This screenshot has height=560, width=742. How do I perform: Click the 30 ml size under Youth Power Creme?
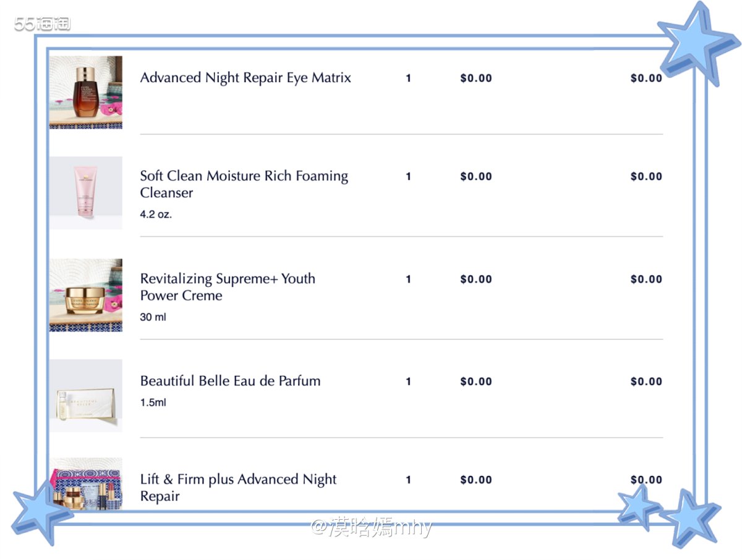coord(153,317)
